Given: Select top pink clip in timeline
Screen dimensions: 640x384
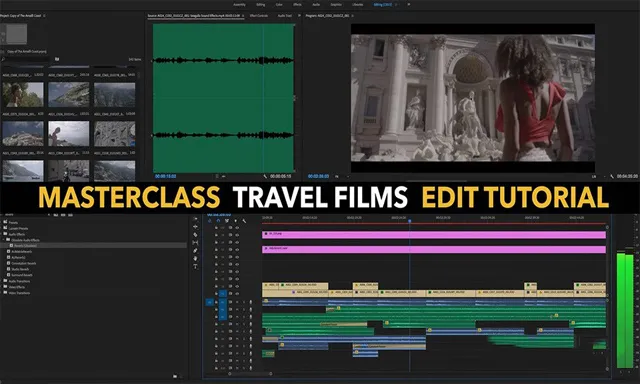Looking at the screenshot, I should (434, 235).
